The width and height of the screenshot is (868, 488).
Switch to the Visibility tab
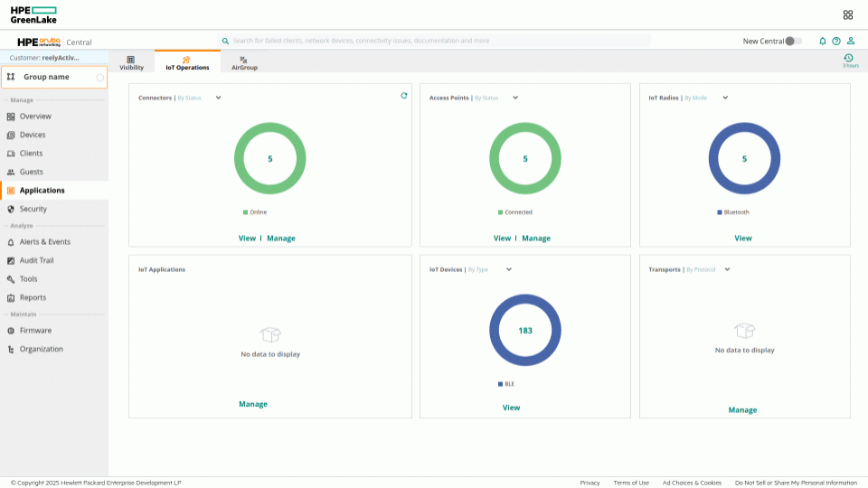131,62
